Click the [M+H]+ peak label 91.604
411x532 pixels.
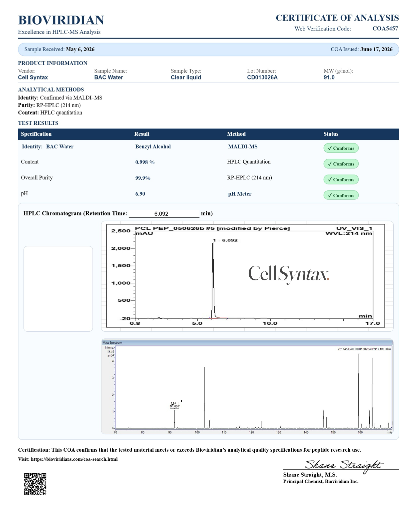click(175, 406)
